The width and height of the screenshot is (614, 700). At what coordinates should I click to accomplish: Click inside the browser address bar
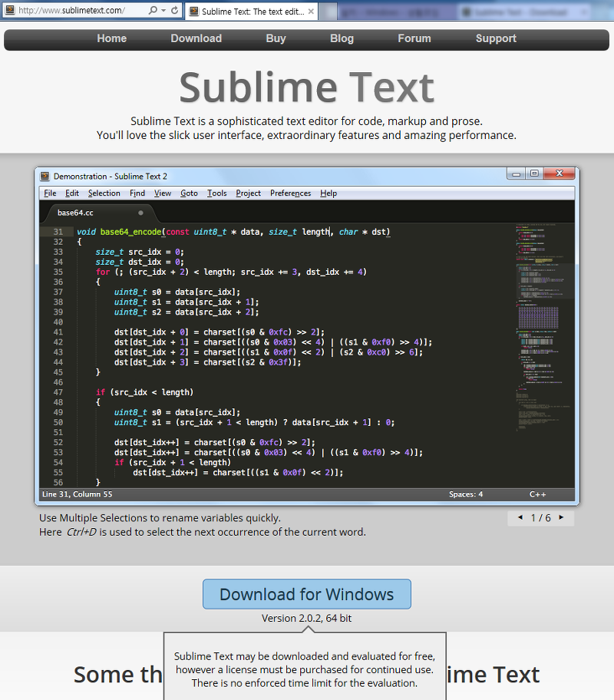click(84, 11)
